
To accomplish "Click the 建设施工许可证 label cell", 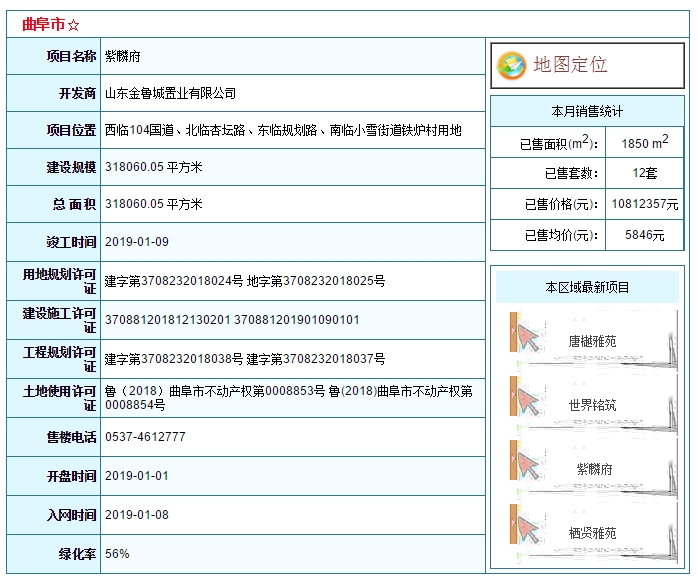I will (54, 320).
